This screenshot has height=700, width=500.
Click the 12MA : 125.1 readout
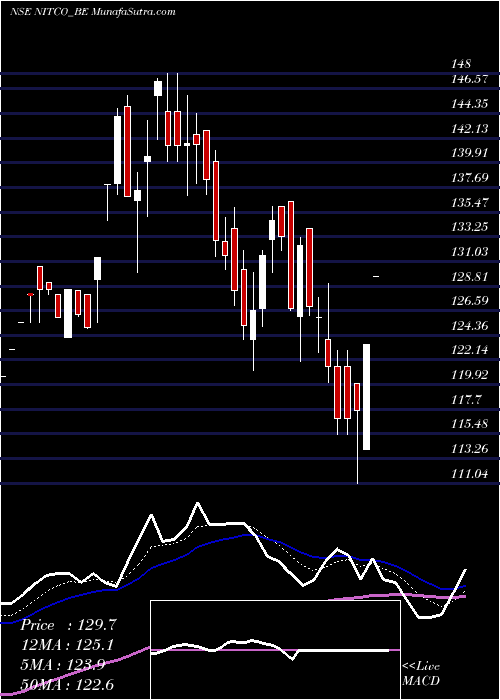(x=67, y=645)
